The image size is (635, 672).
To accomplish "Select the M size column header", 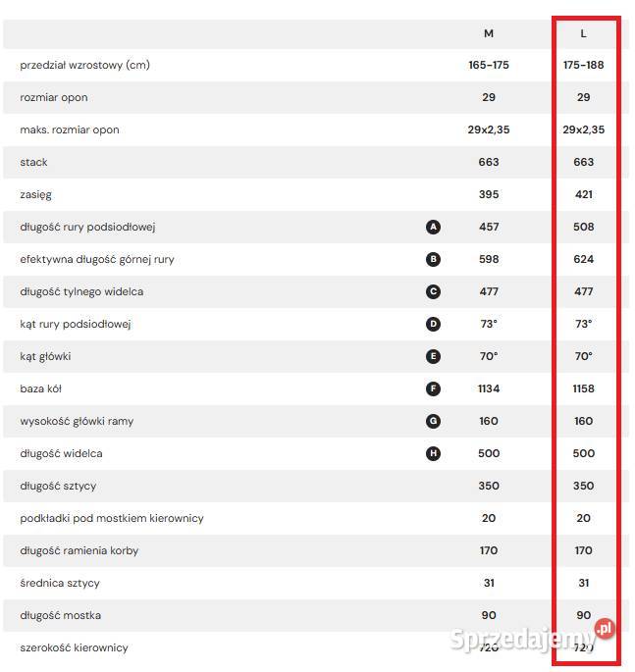I will click(x=489, y=33).
